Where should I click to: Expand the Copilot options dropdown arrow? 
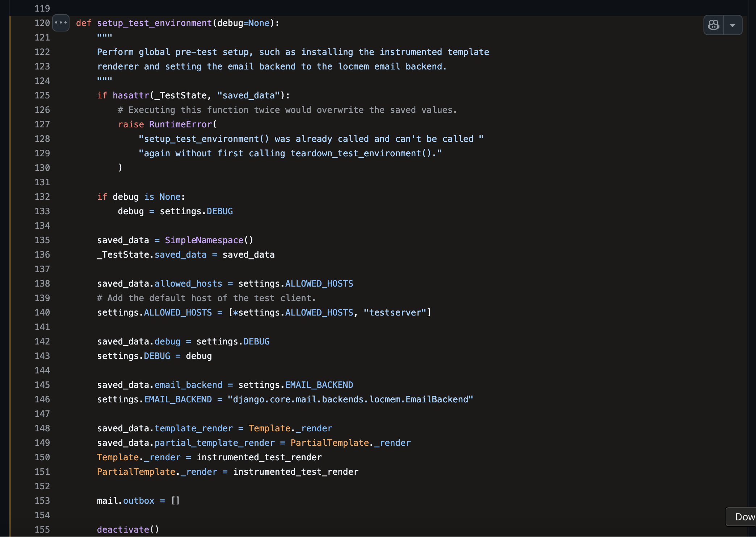tap(733, 25)
